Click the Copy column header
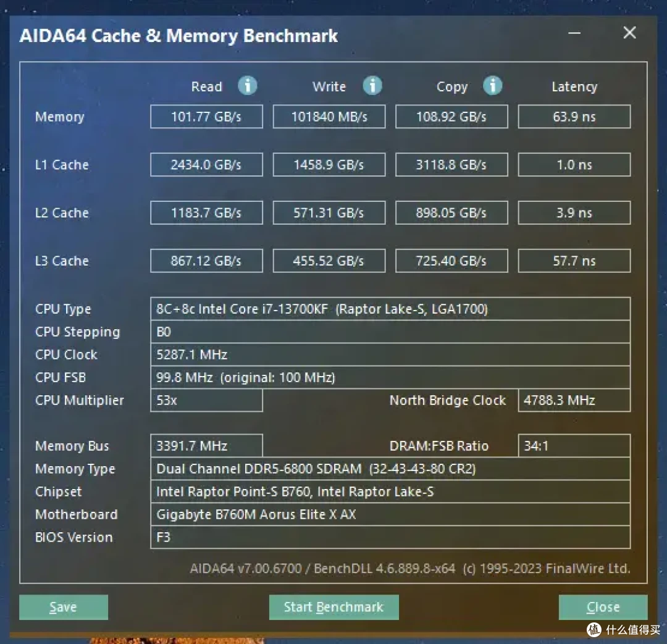The height and width of the screenshot is (644, 667). point(451,87)
